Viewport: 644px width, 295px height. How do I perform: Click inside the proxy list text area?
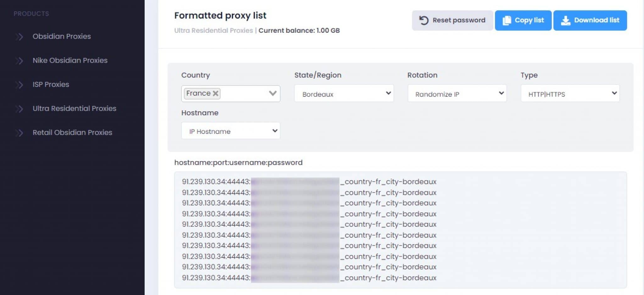(400, 230)
